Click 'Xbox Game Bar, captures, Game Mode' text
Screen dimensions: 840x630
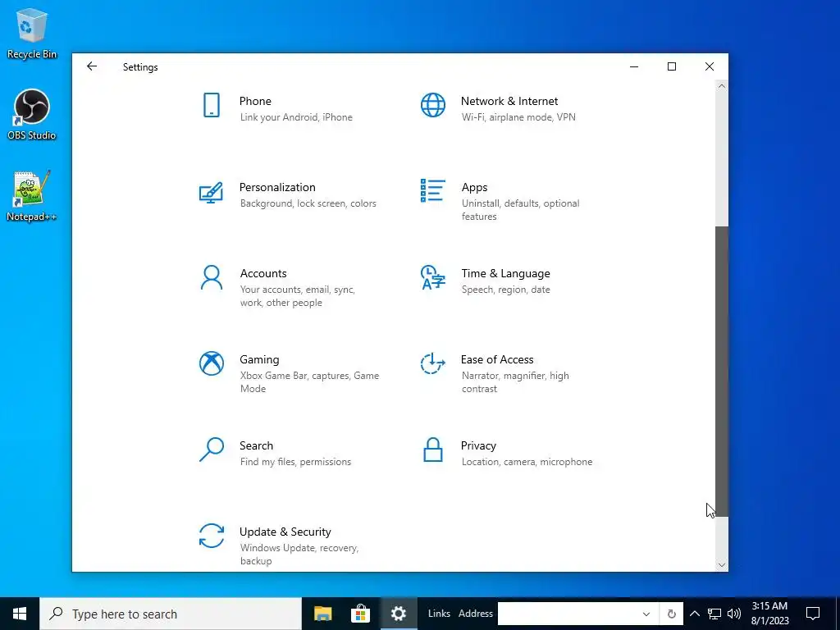(309, 382)
